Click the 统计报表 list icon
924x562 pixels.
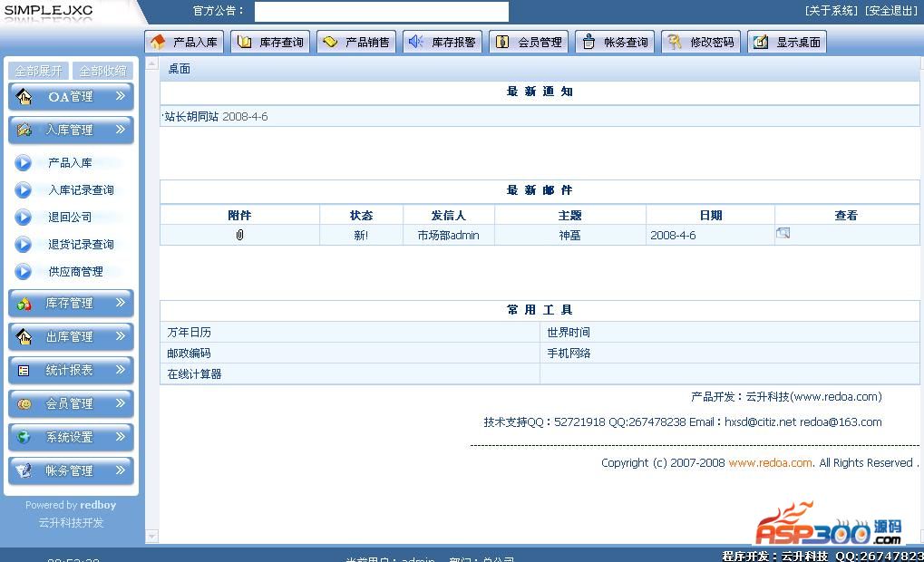(24, 371)
